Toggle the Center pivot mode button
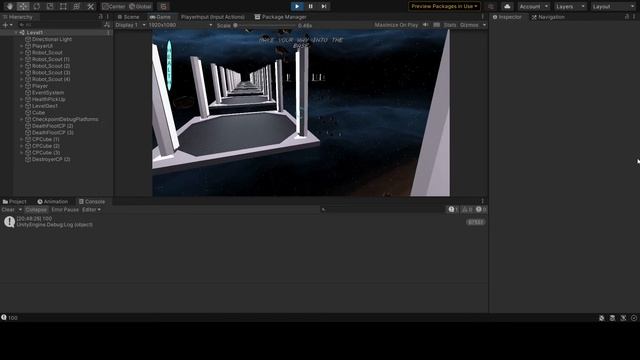 114,7
